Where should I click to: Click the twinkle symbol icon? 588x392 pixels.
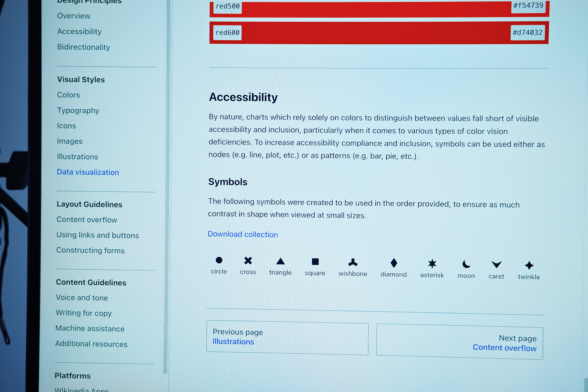[529, 265]
